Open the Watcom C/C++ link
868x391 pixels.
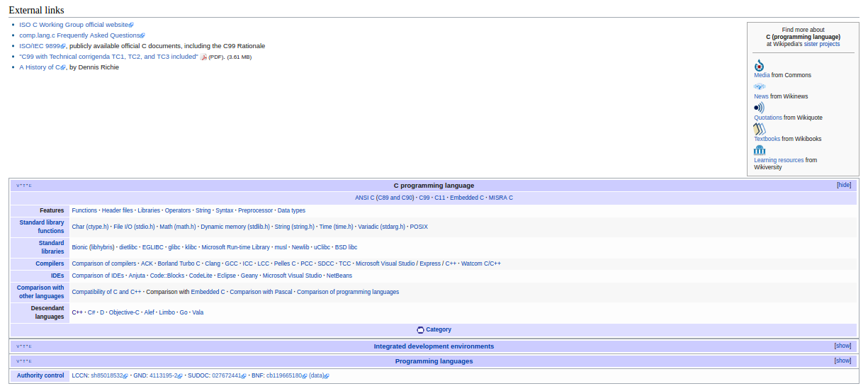point(481,263)
